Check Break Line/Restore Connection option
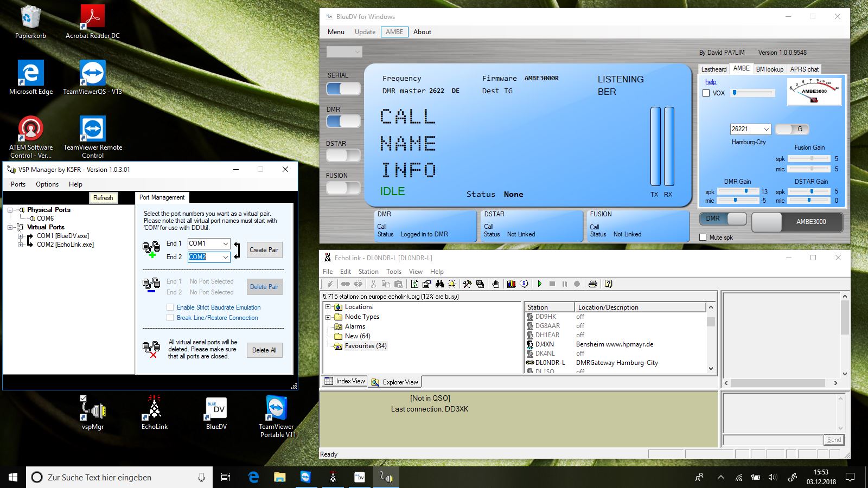The image size is (868, 488). click(x=170, y=318)
